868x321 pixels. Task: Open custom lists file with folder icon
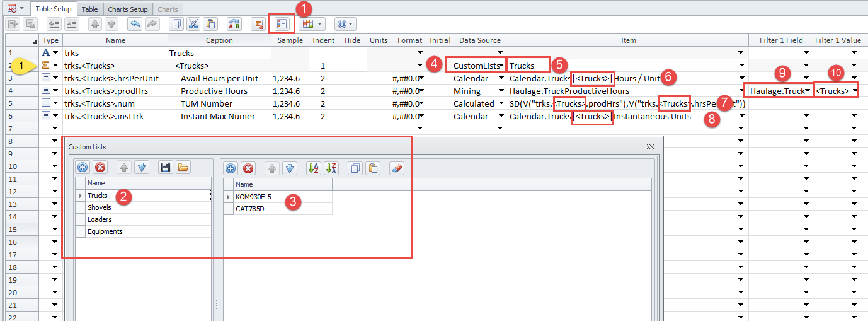click(x=183, y=168)
